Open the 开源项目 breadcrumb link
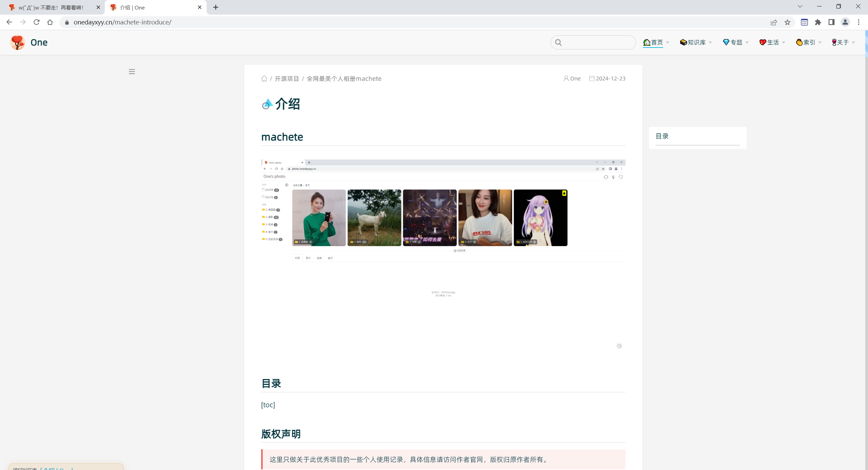This screenshot has width=868, height=470. 287,78
